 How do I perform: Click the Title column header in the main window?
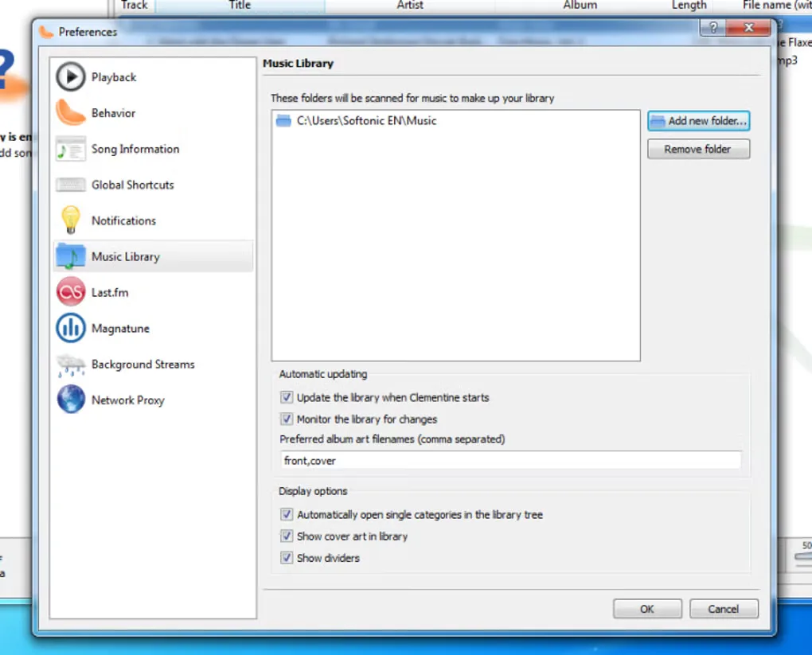click(x=240, y=6)
